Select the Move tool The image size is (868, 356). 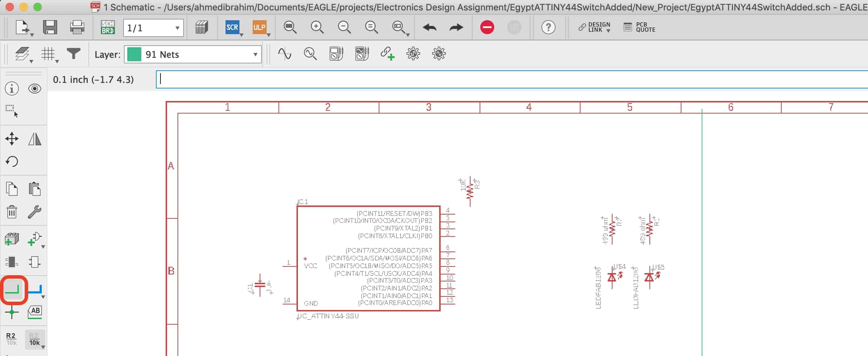[x=12, y=139]
